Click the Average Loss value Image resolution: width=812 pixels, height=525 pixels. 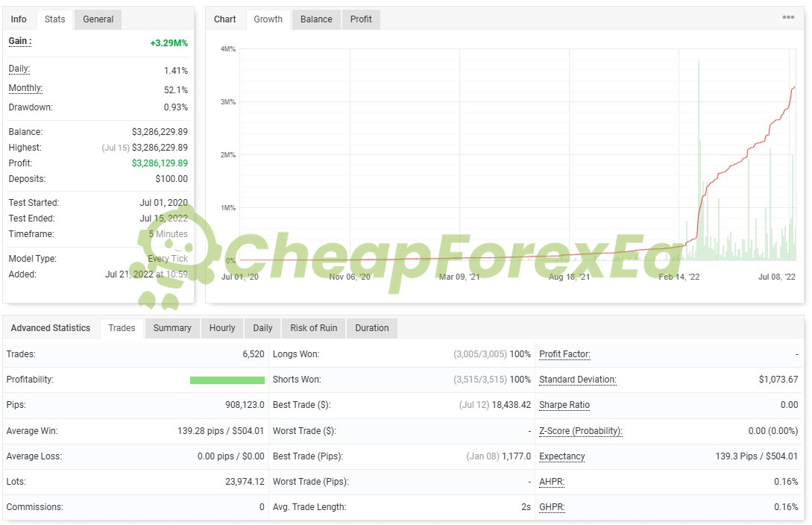click(230, 456)
